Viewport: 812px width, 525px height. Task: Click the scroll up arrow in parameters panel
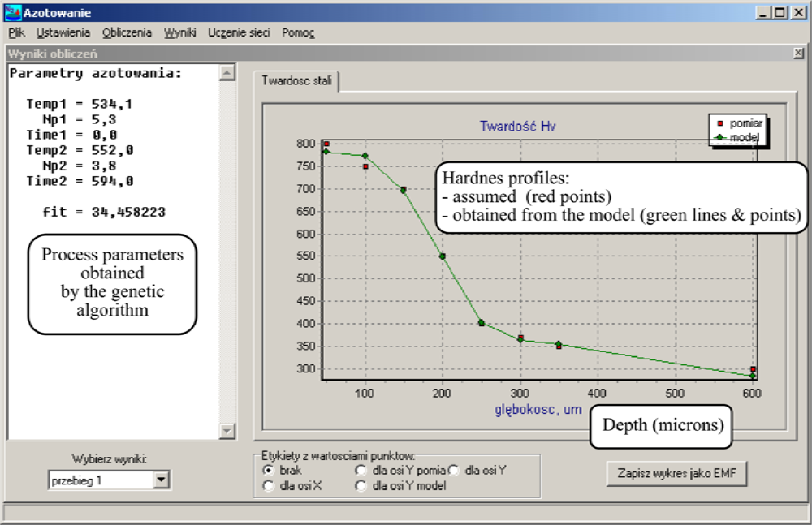(227, 73)
